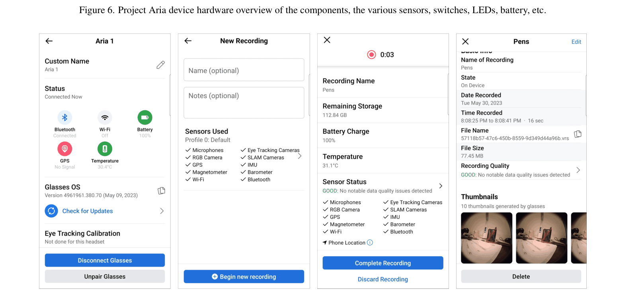Select the Temperature value '31.1°C'

pyautogui.click(x=330, y=166)
